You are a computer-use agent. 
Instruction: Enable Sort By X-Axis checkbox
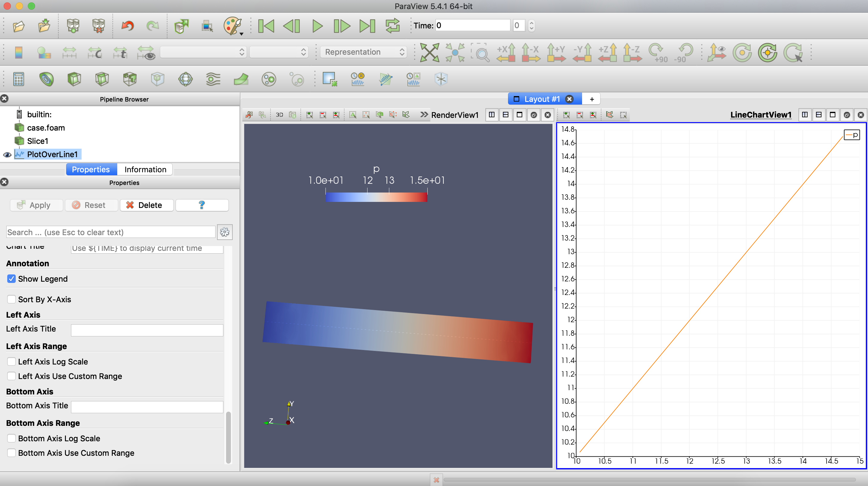(x=11, y=299)
